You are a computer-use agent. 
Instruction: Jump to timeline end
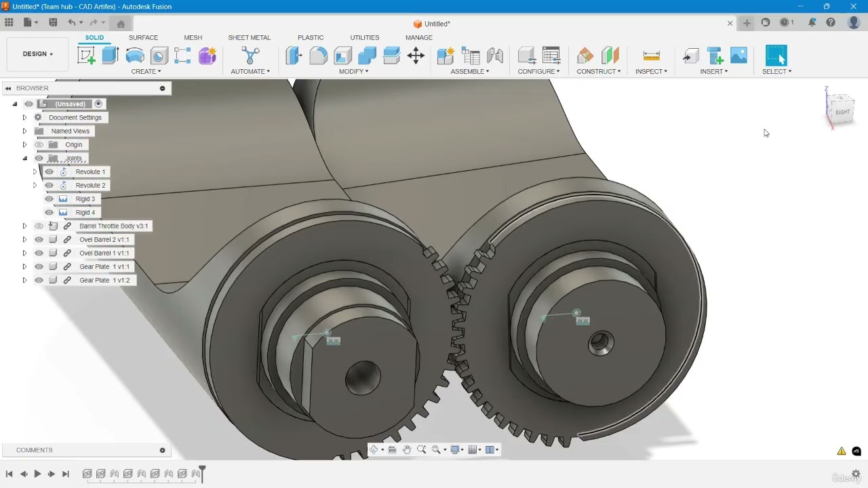pos(66,474)
